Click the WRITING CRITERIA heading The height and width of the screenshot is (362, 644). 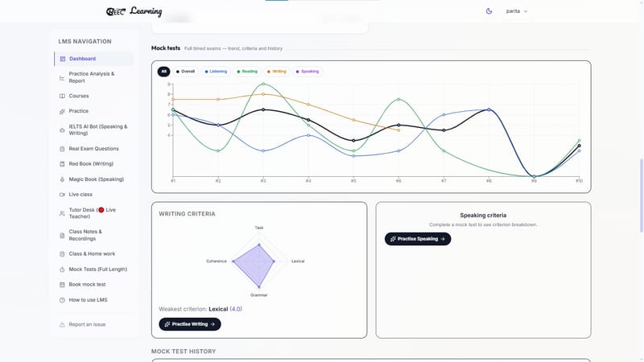(x=187, y=214)
